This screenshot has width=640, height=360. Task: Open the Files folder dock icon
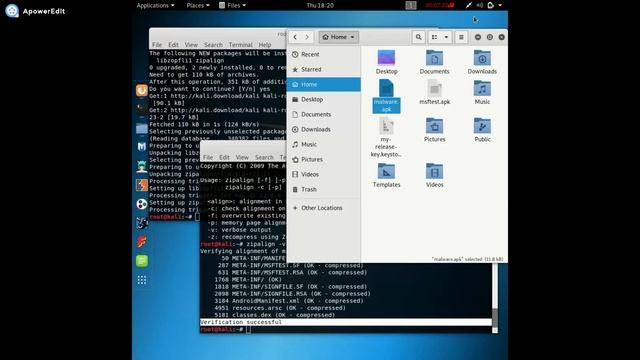pos(142,129)
